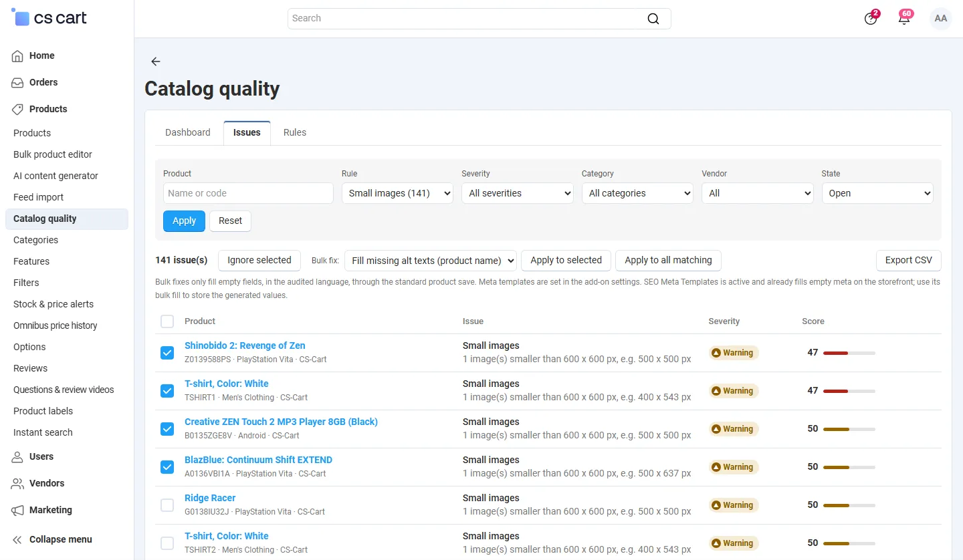Click the Marketing megaphone icon
Image resolution: width=963 pixels, height=560 pixels.
click(x=18, y=511)
